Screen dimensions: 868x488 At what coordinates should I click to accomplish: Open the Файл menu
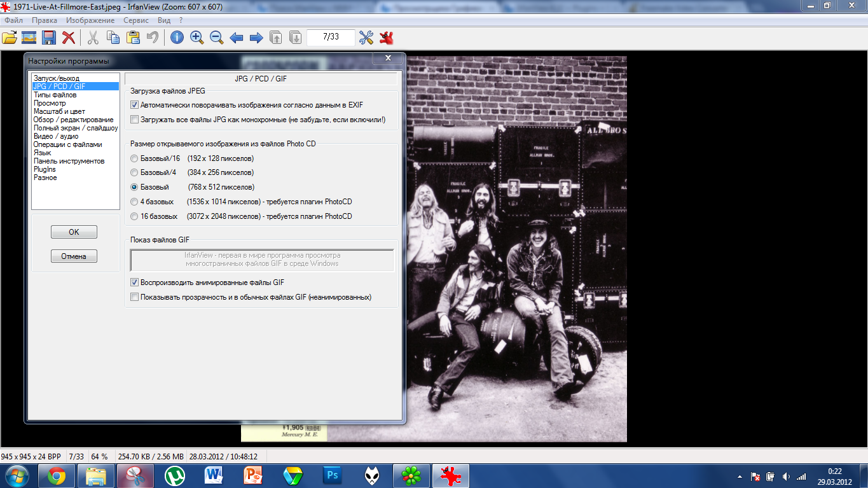13,20
